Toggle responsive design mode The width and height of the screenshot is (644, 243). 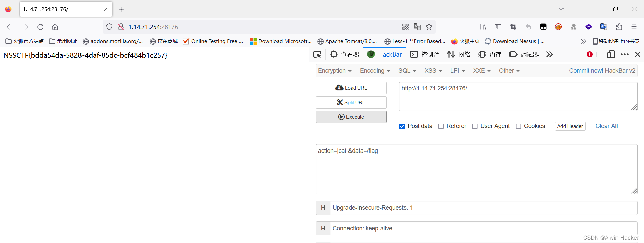[x=611, y=54]
